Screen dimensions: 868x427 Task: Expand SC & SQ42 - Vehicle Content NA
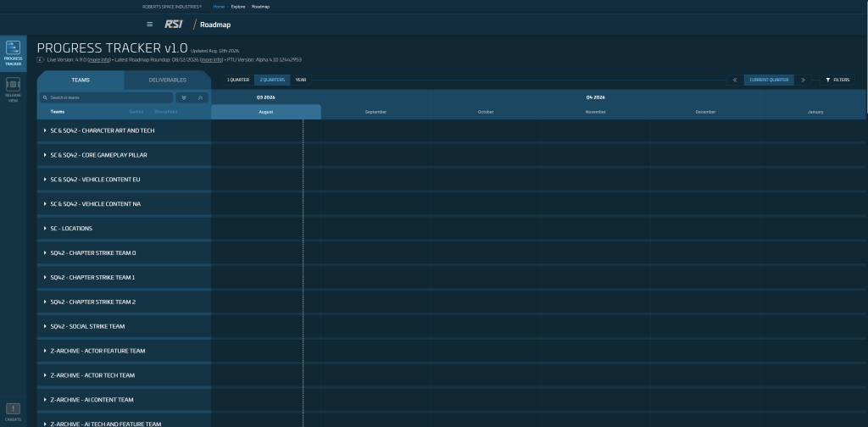coord(124,204)
